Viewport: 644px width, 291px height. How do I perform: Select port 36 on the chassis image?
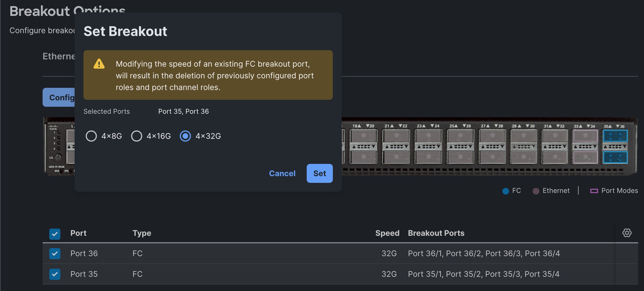[x=615, y=158]
